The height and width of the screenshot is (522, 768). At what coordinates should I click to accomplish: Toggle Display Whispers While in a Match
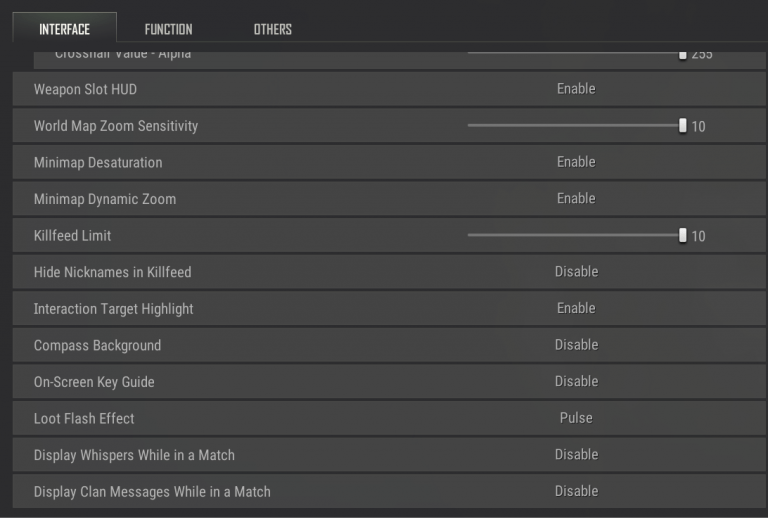coord(576,454)
